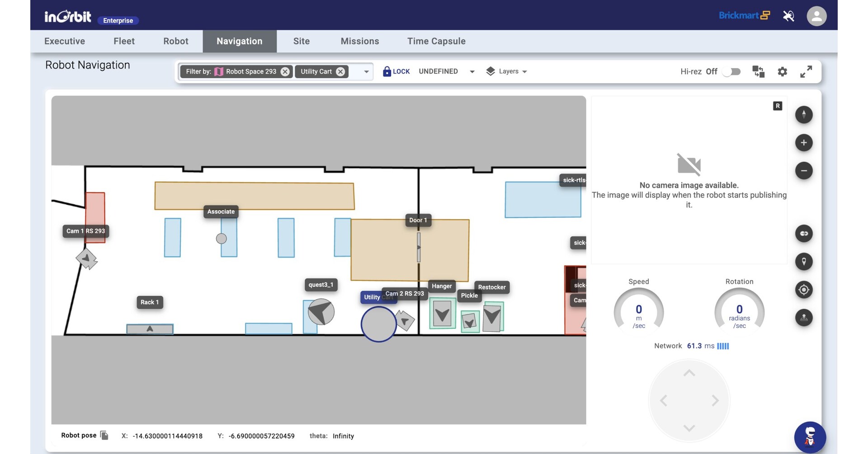This screenshot has height=454, width=868.
Task: Zoom out on the map
Action: [804, 171]
